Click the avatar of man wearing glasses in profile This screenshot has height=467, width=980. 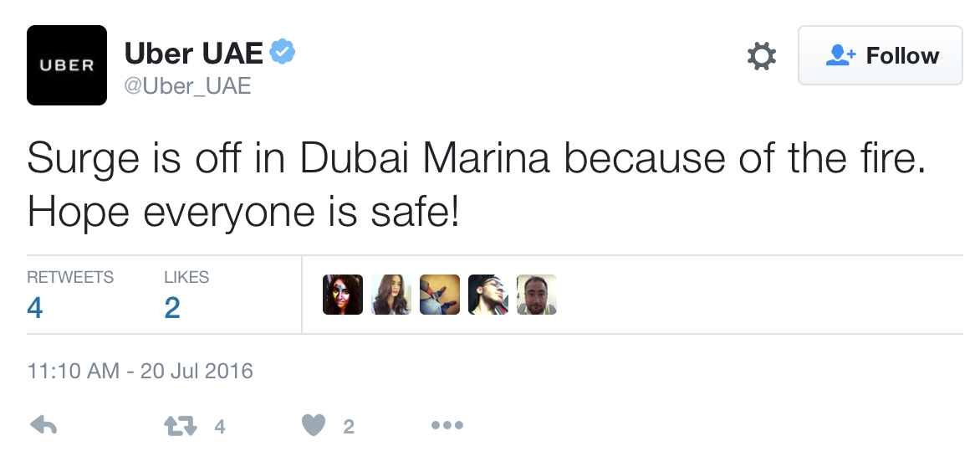click(487, 295)
